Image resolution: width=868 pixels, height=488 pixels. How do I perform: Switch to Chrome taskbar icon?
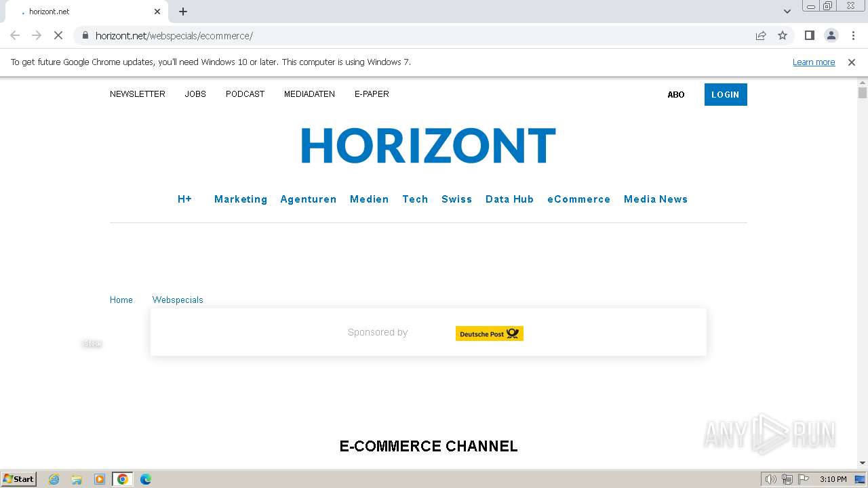[123, 479]
